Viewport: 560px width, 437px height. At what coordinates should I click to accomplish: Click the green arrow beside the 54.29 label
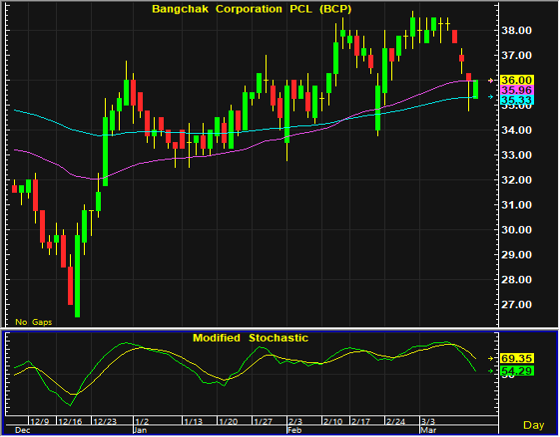[491, 371]
